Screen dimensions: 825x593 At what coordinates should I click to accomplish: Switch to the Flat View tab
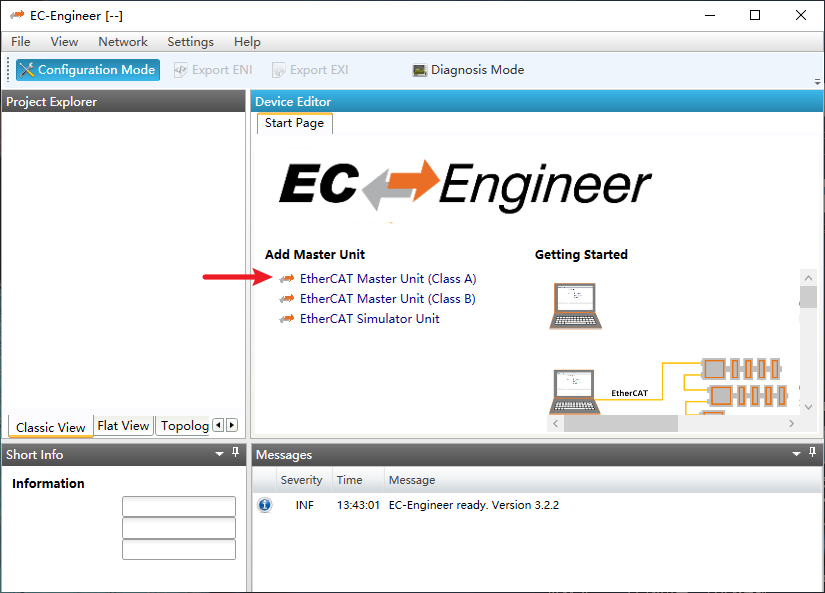[x=123, y=426]
